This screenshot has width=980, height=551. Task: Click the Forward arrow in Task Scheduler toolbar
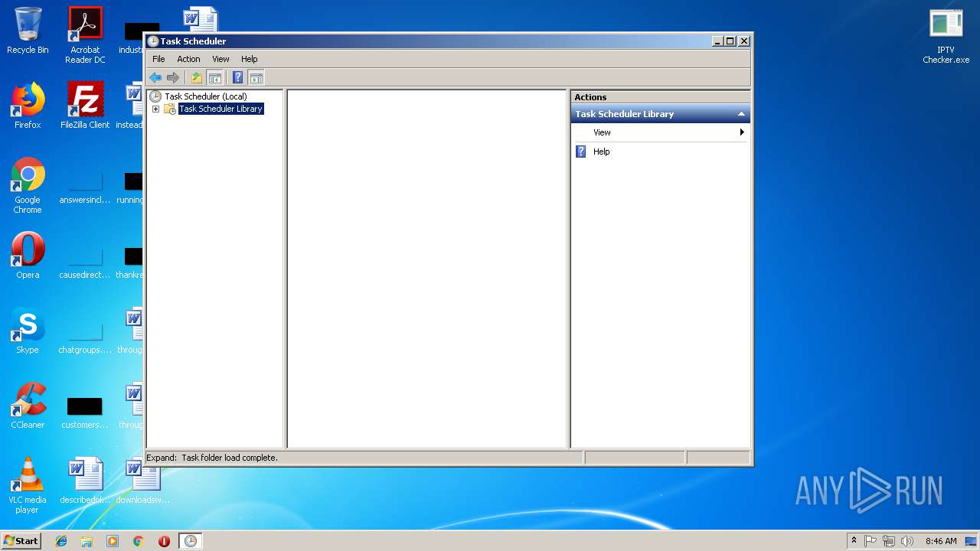pyautogui.click(x=173, y=77)
